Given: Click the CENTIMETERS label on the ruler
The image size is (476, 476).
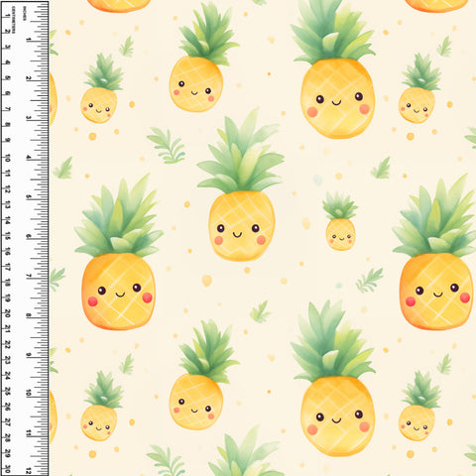Looking at the screenshot, I should (14, 20).
